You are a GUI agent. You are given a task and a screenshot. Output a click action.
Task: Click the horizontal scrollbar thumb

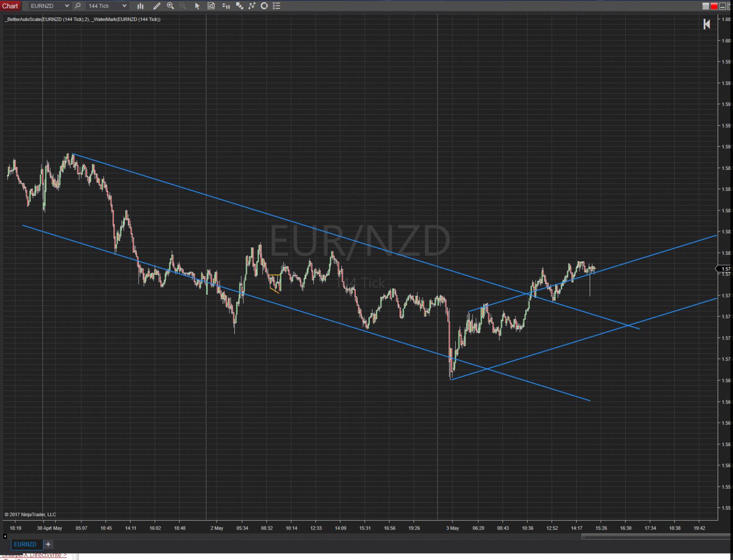point(655,536)
